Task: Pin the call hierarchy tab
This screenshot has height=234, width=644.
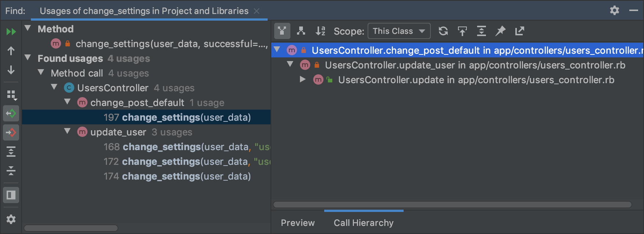Action: pyautogui.click(x=501, y=31)
